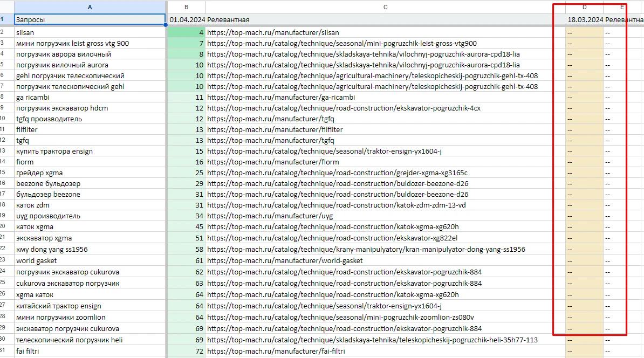The image size is (644, 358).
Task: Select the 'filfilter' query cell
Action: tap(90, 130)
